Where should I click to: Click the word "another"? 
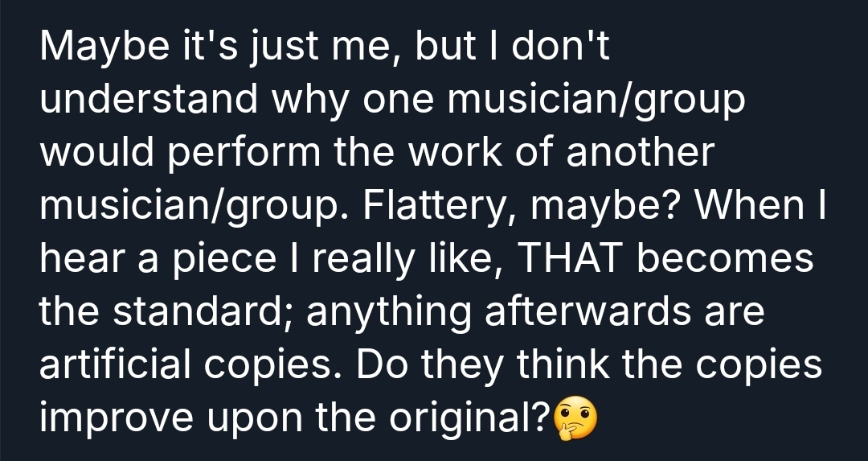(x=639, y=153)
